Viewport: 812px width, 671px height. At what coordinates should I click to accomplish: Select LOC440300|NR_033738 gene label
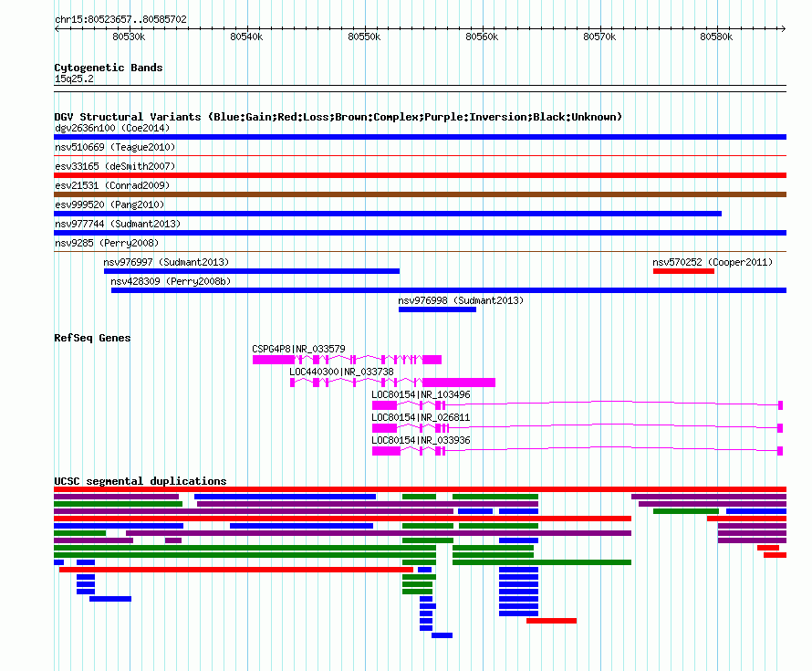(341, 372)
